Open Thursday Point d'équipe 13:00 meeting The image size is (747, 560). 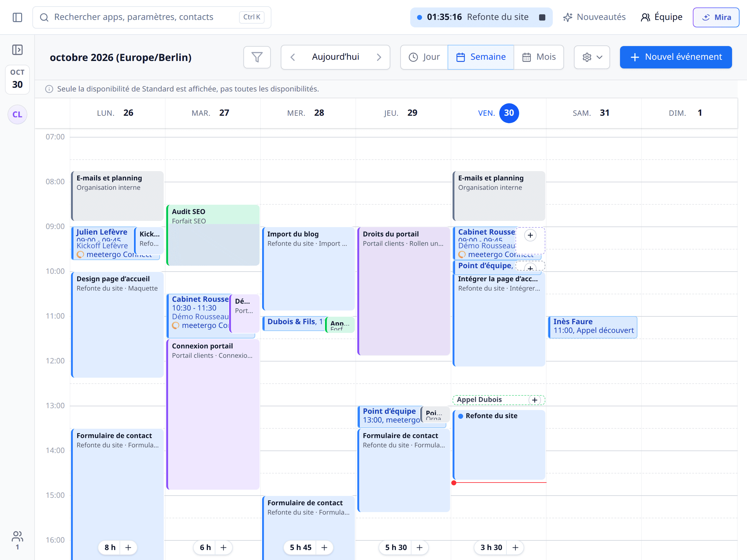(389, 417)
